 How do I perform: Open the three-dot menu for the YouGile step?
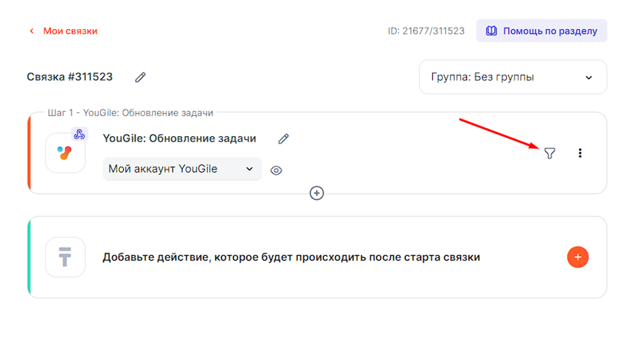coord(580,153)
